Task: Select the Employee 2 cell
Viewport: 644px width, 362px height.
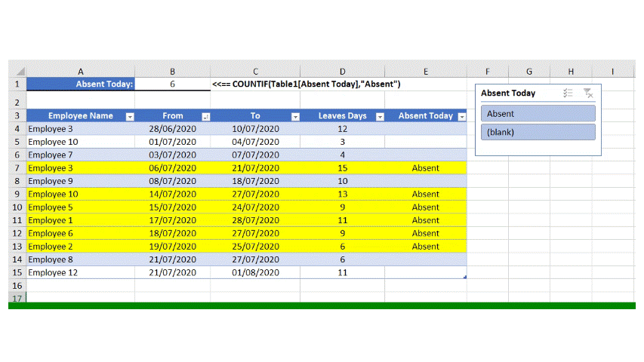Action: click(81, 247)
